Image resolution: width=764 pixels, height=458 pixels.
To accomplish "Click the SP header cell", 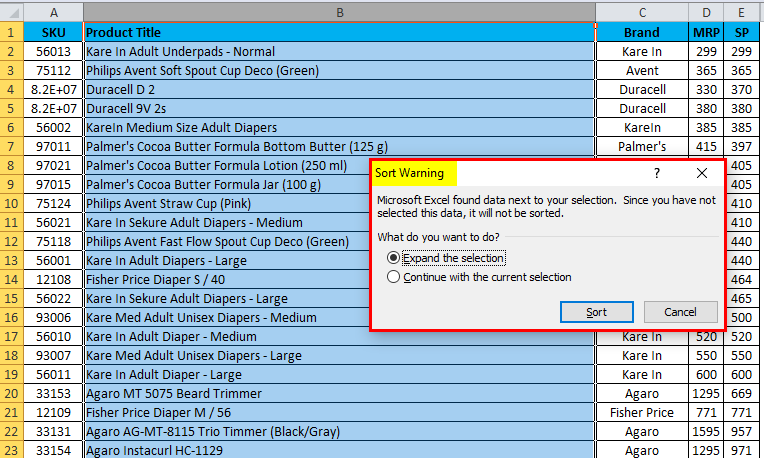I will tap(741, 32).
